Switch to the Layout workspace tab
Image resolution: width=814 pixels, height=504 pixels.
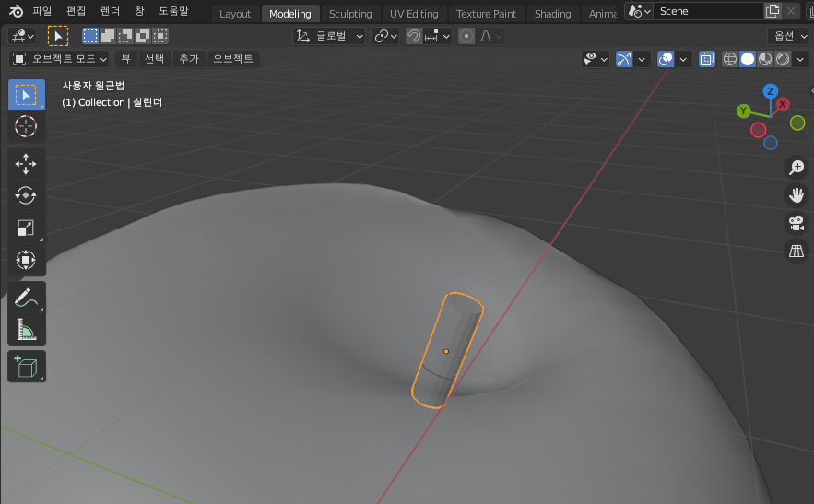235,14
